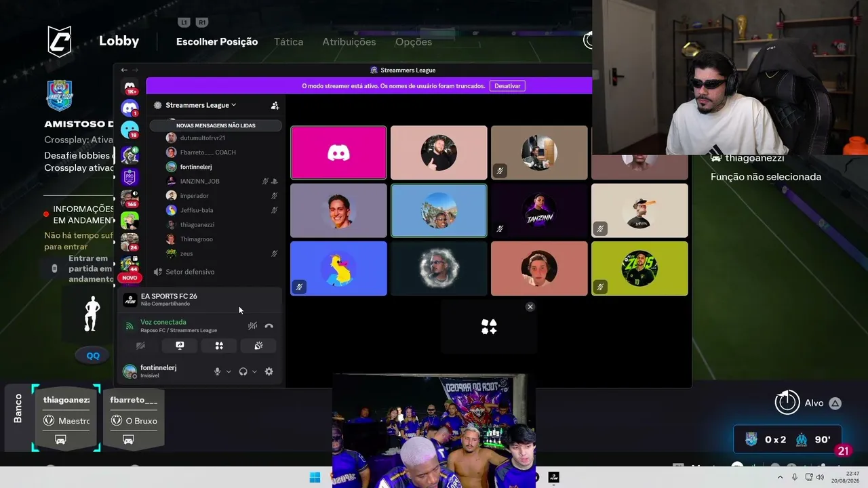Click the Setor defensivo voice channel

coord(190,272)
